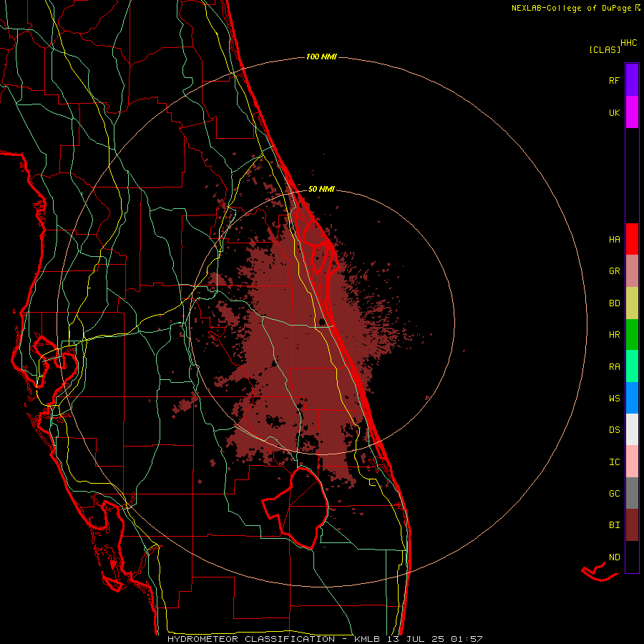Click the GR pink legend swatch

(x=632, y=271)
